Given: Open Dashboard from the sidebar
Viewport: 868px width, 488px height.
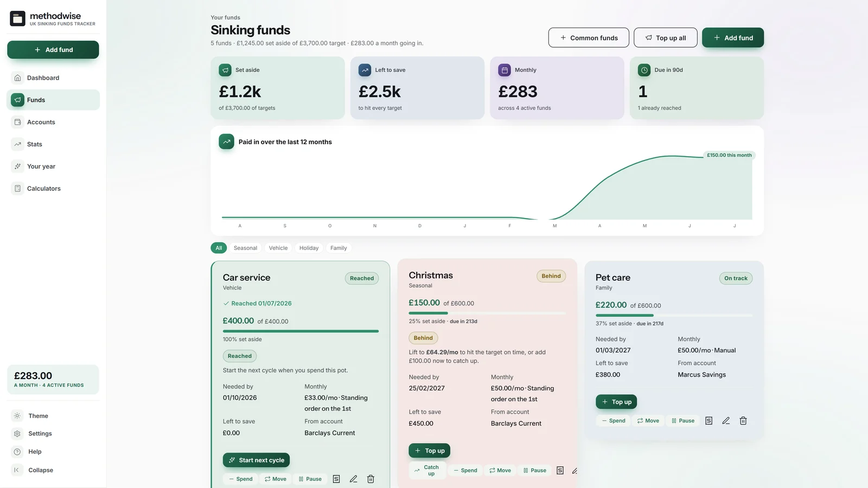Looking at the screenshot, I should pos(53,78).
